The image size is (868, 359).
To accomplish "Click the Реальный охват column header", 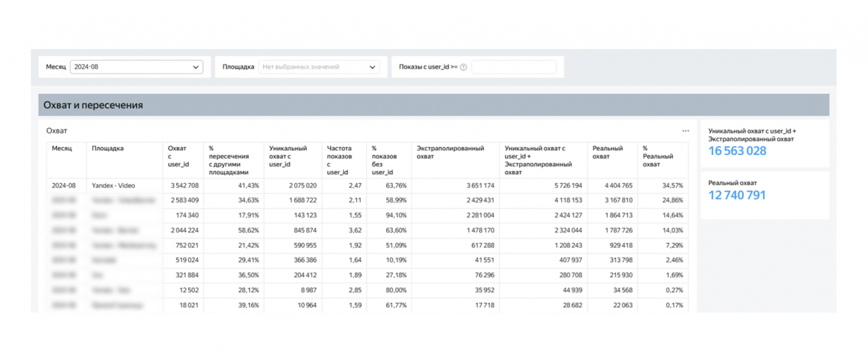I will [x=607, y=152].
